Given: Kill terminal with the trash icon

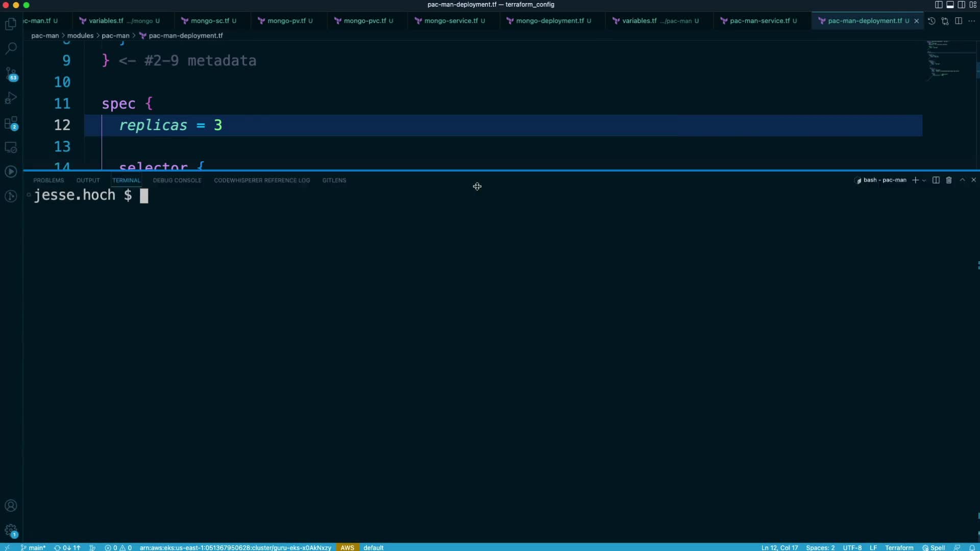Looking at the screenshot, I should click(949, 180).
